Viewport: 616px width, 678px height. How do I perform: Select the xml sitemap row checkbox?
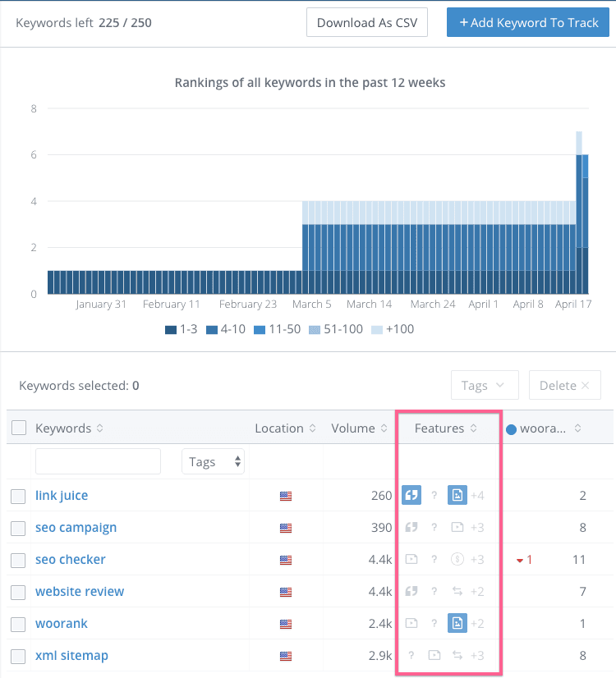(x=19, y=656)
